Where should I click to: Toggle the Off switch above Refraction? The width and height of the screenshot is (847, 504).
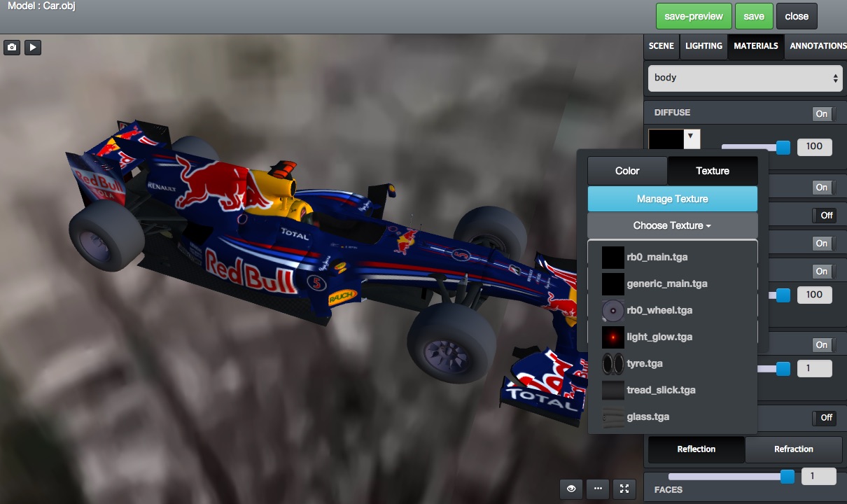coord(823,418)
